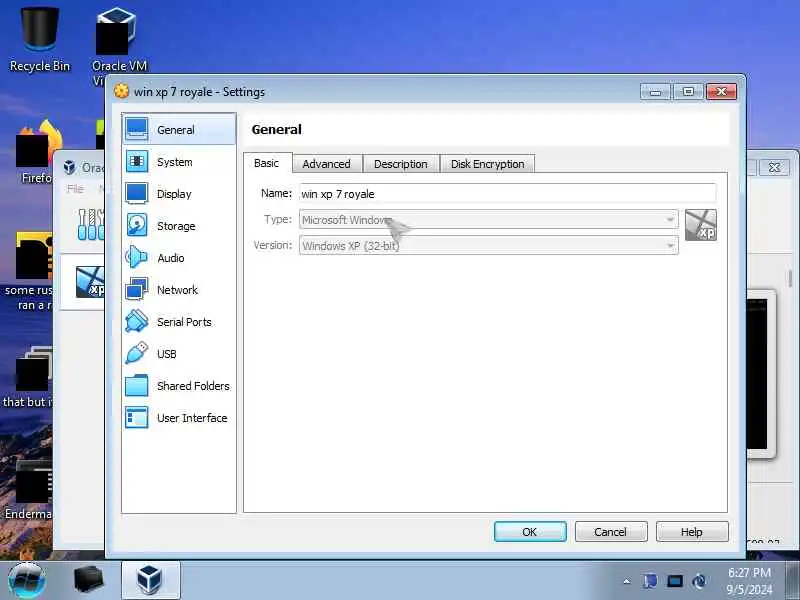This screenshot has height=600, width=800.
Task: Switch to the Basic tab
Action: pyautogui.click(x=267, y=163)
